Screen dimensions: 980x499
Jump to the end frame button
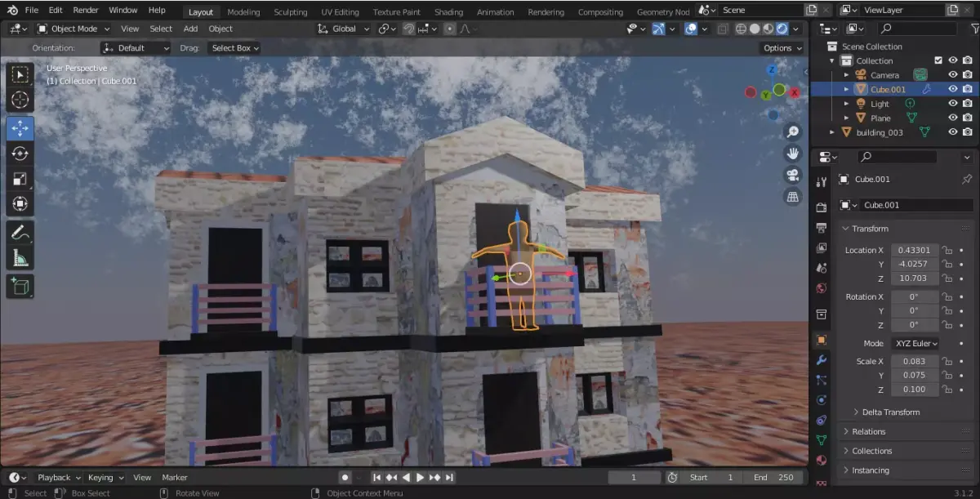449,478
